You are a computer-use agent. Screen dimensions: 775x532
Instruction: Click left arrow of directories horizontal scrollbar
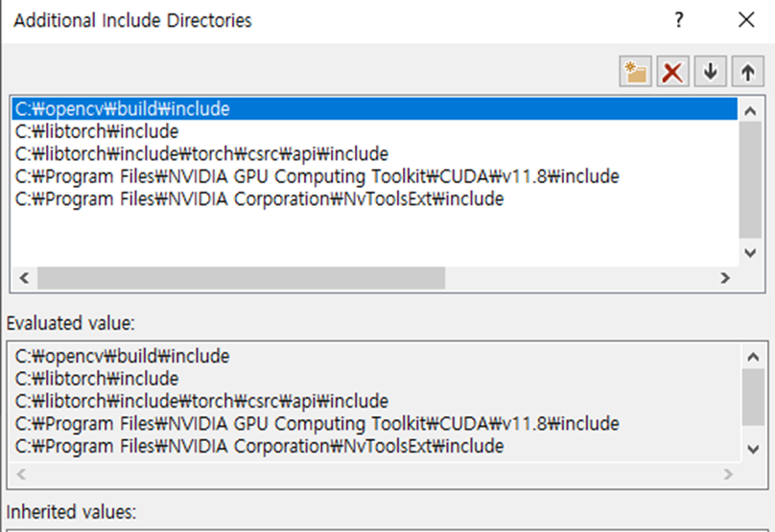coord(24,278)
